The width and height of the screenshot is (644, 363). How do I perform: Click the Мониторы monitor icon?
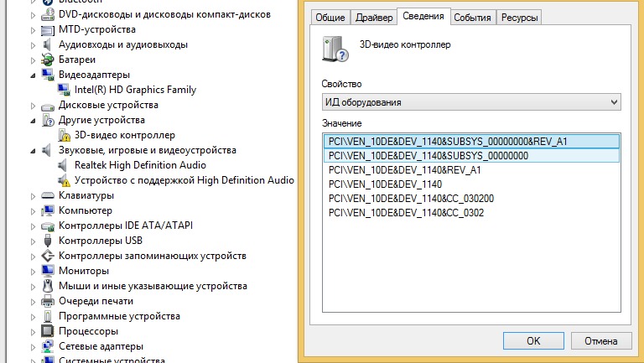[x=48, y=271]
